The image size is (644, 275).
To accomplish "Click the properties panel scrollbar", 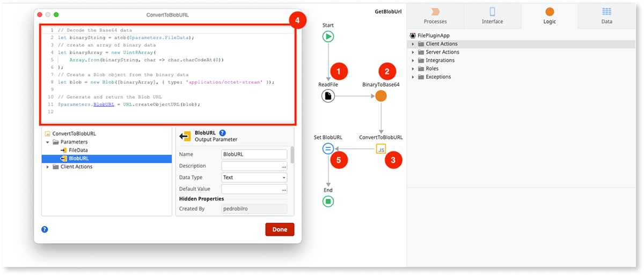I will (292, 154).
